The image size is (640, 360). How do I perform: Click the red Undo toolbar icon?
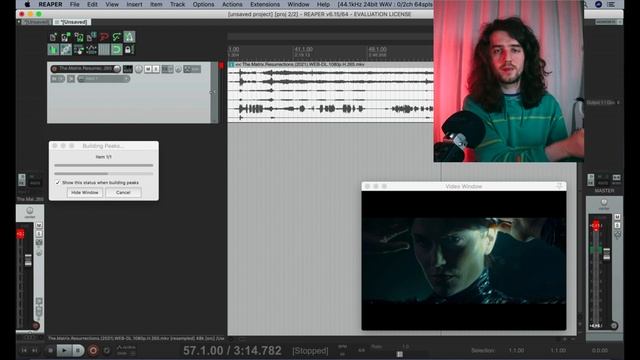104,37
